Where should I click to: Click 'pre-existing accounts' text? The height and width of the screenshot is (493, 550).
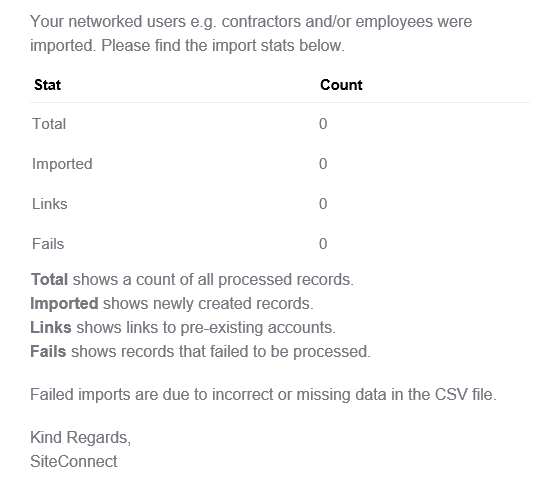click(258, 327)
